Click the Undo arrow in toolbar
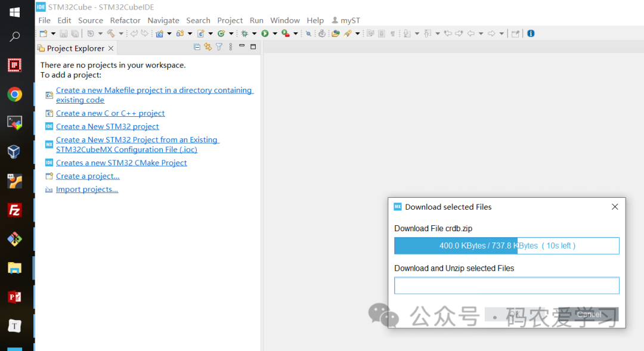The image size is (644, 351). click(134, 33)
